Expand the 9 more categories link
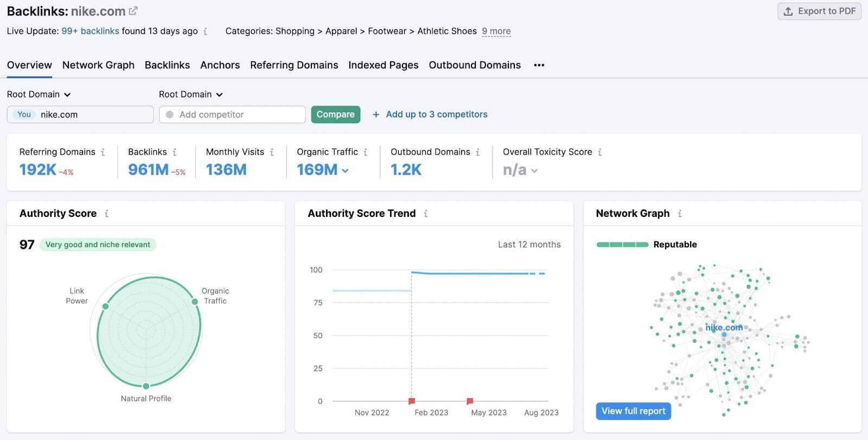Image resolution: width=868 pixels, height=440 pixels. coord(496,31)
